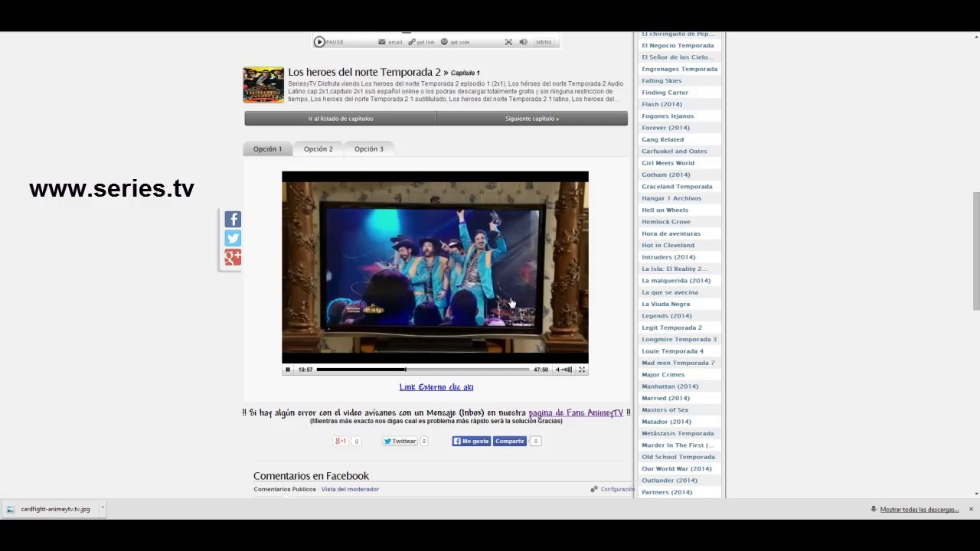Open Finding Carter in the series list
980x551 pixels.
665,93
